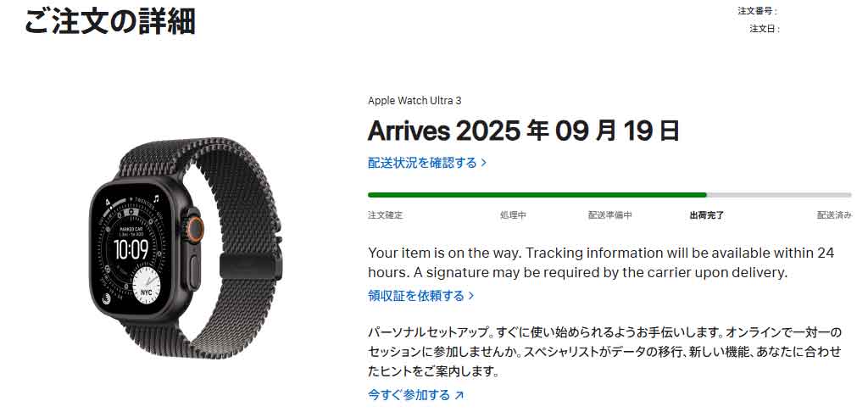The image size is (868, 412).
Task: Click the Apple Watch Ultra 3 product name
Action: click(x=415, y=100)
